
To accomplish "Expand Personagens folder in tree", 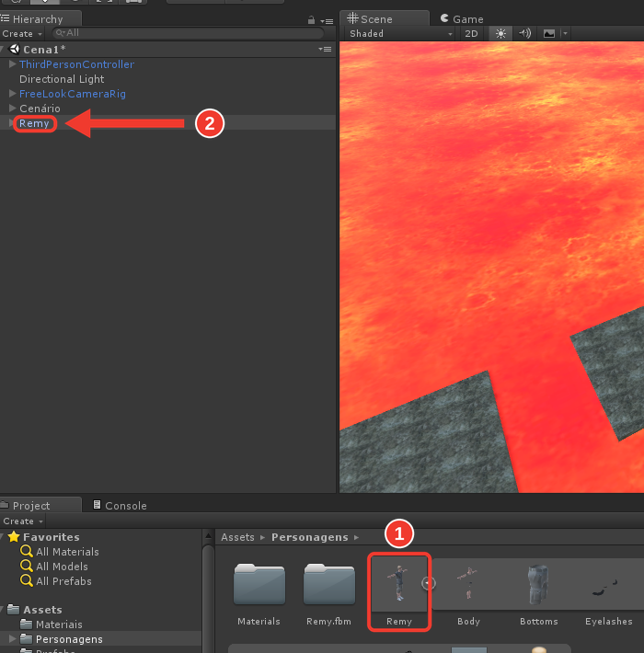I will tap(13, 638).
